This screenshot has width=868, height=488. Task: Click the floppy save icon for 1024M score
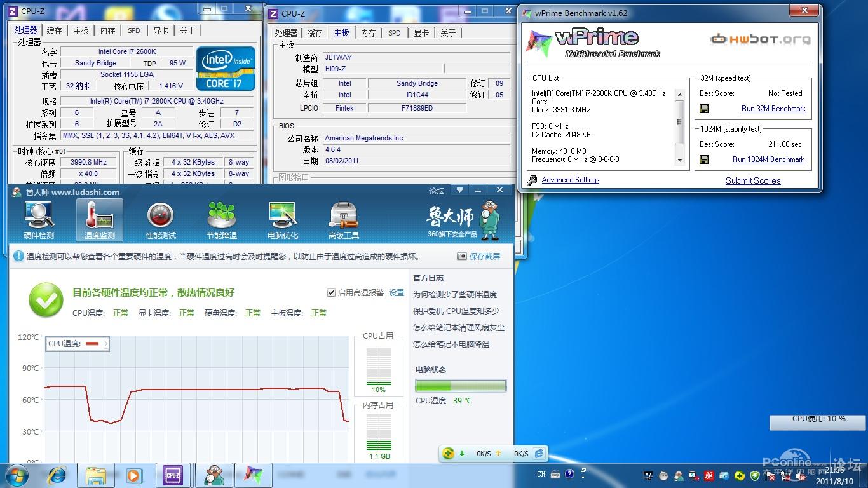[704, 159]
